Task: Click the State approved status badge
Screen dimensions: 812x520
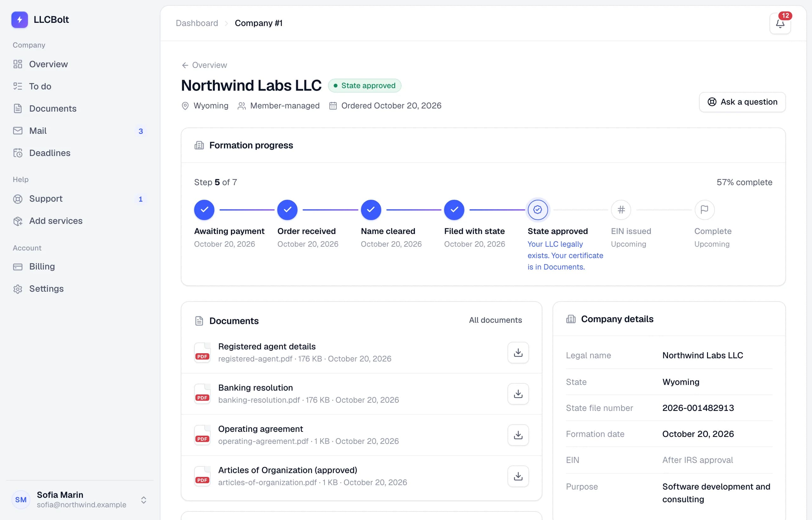Action: (x=364, y=86)
